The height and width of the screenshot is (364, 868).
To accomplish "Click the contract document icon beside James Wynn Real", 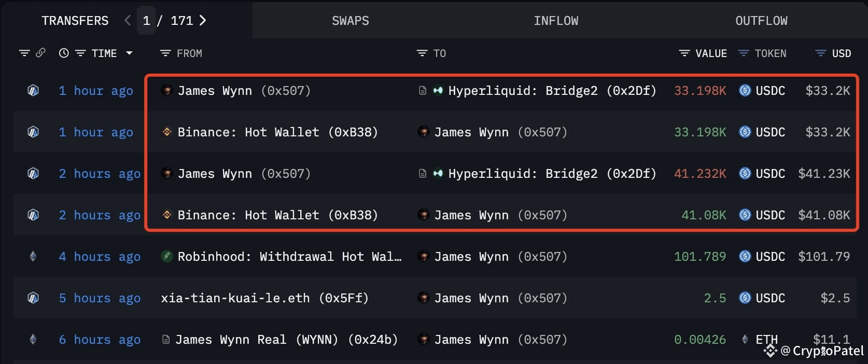I will pos(166,340).
